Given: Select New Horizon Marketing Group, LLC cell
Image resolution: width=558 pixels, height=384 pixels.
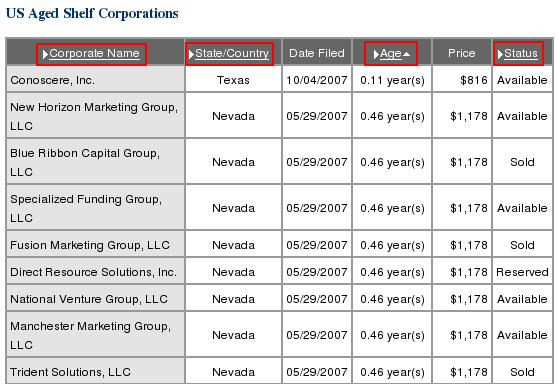Looking at the screenshot, I should tap(95, 116).
